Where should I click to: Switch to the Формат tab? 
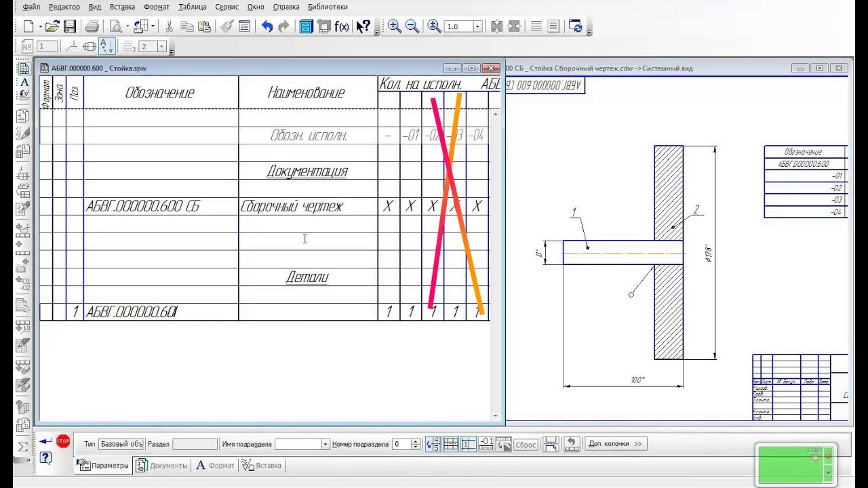click(x=215, y=466)
